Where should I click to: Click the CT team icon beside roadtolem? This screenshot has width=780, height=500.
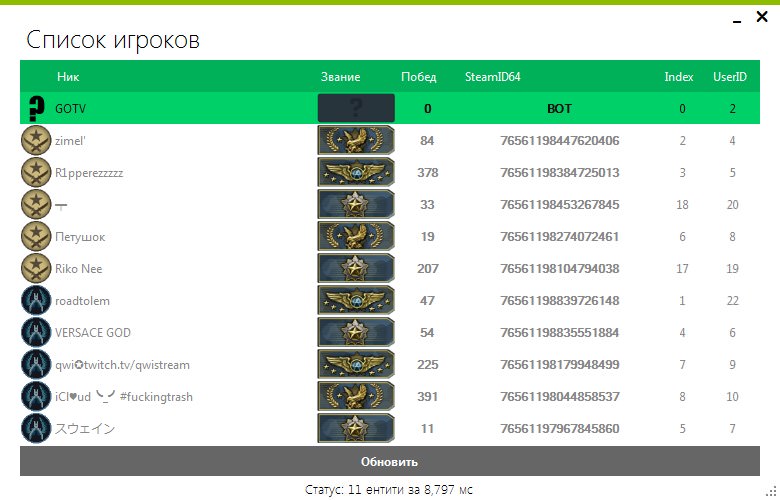point(36,300)
